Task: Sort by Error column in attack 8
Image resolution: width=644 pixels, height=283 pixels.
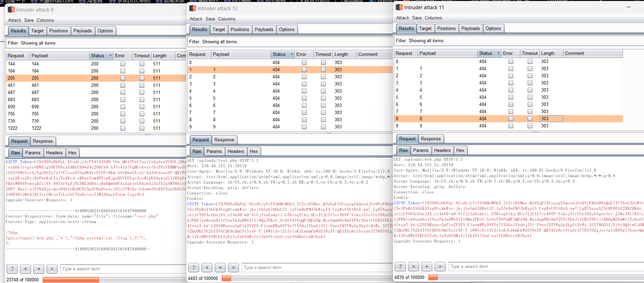Action: pos(123,56)
